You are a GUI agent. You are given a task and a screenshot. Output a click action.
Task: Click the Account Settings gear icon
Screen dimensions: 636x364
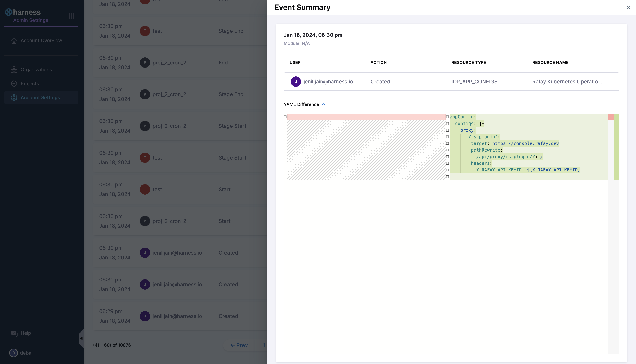click(x=14, y=98)
